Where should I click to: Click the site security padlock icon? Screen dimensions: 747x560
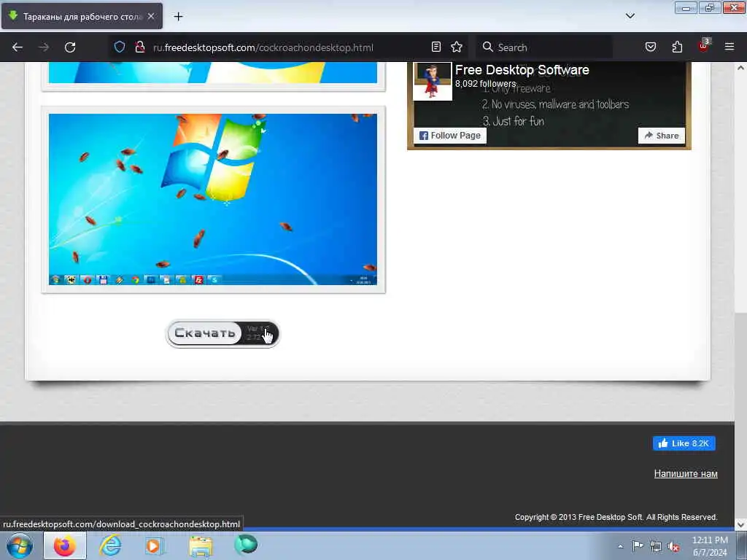(x=139, y=47)
